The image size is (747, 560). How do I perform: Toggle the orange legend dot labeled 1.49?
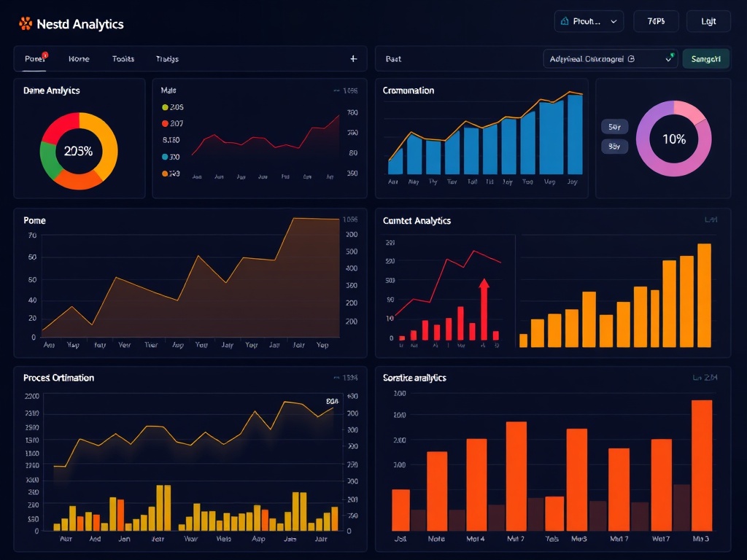(164, 174)
